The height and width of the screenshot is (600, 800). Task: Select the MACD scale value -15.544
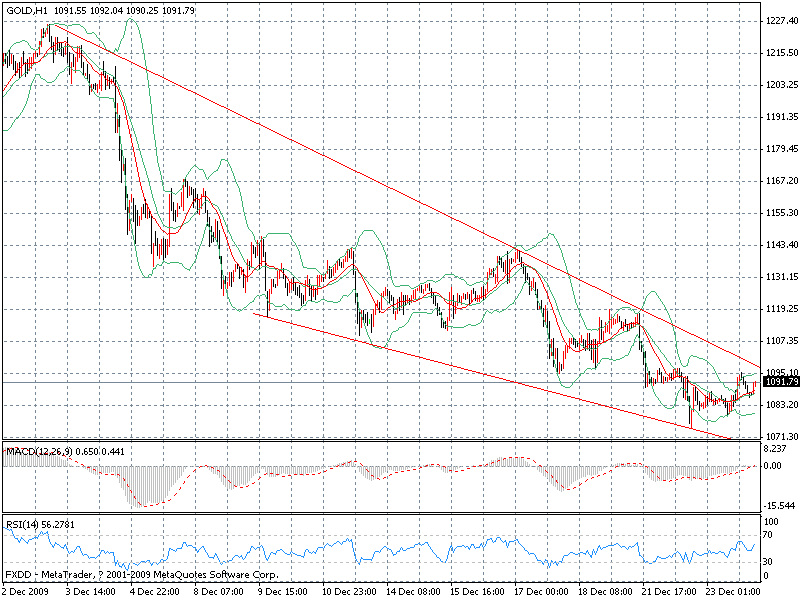780,506
